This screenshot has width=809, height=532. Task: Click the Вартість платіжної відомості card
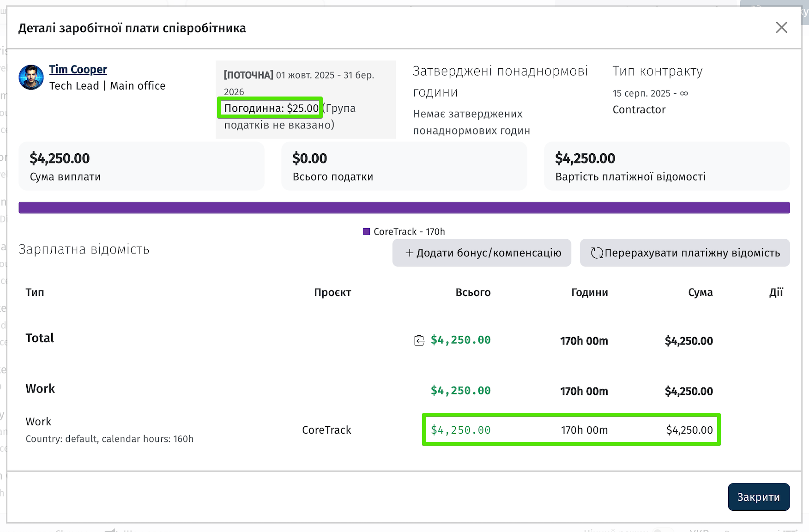click(x=666, y=166)
